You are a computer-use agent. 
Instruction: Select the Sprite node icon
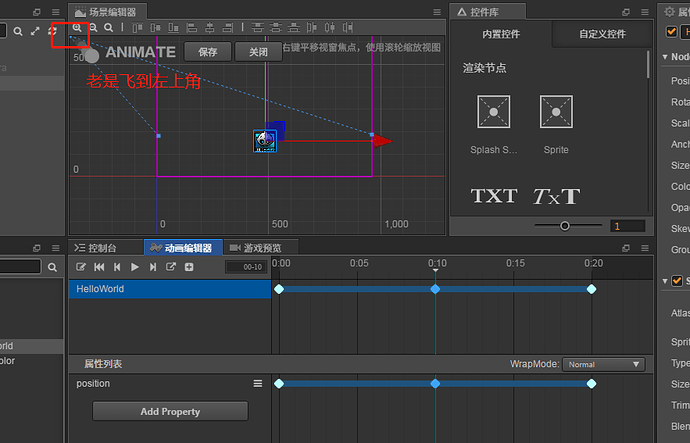coord(556,112)
